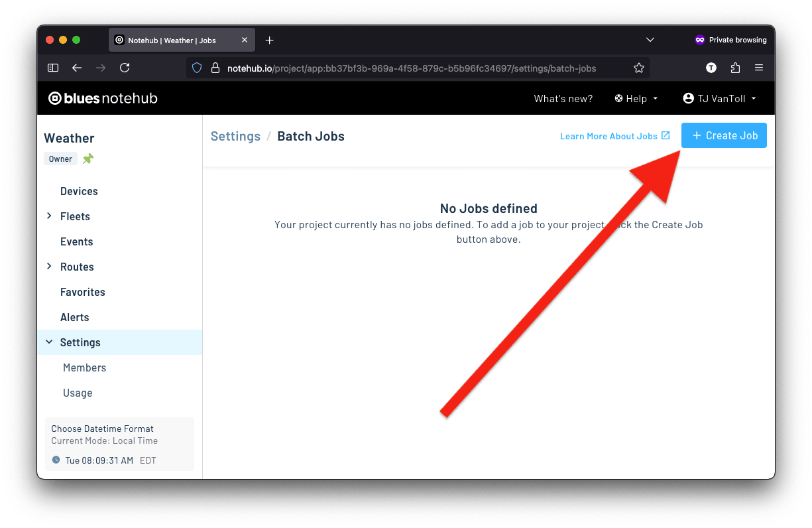812x528 pixels.
Task: Click the user avatar icon
Action: coord(688,98)
